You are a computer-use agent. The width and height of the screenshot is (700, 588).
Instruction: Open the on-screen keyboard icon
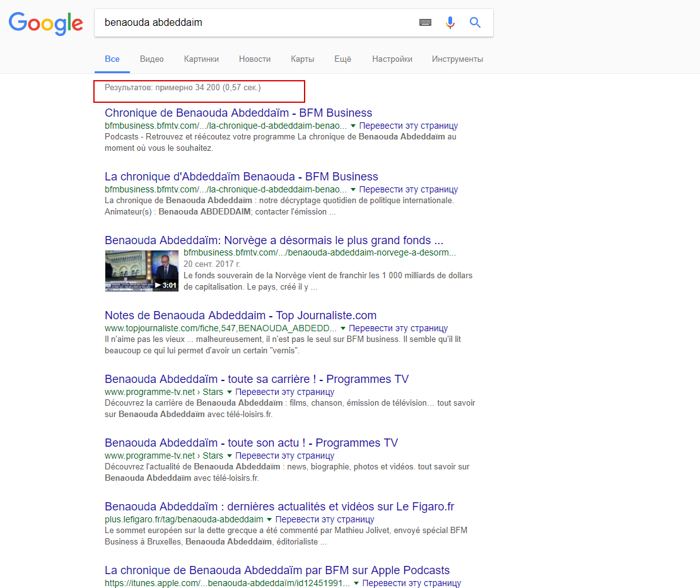pos(425,22)
